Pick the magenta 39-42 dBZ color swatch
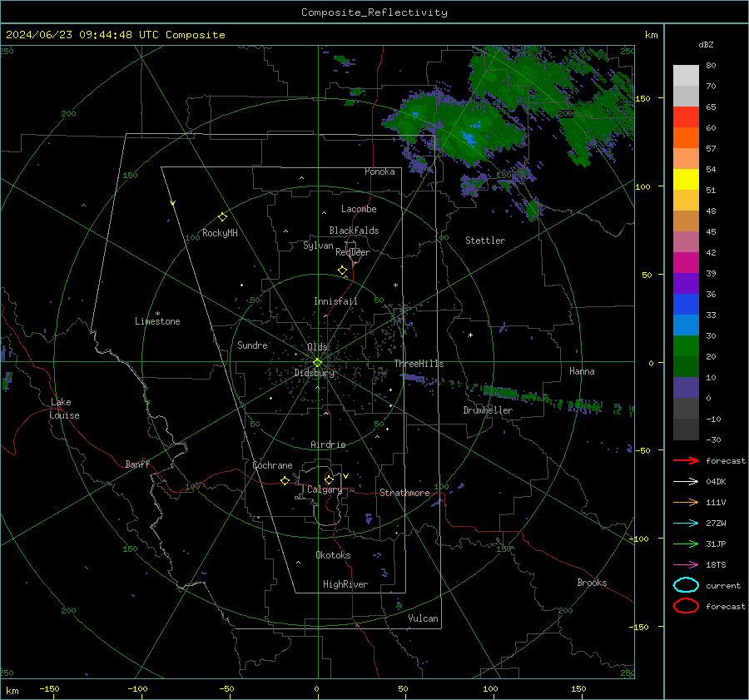749x700 pixels. pos(686,262)
